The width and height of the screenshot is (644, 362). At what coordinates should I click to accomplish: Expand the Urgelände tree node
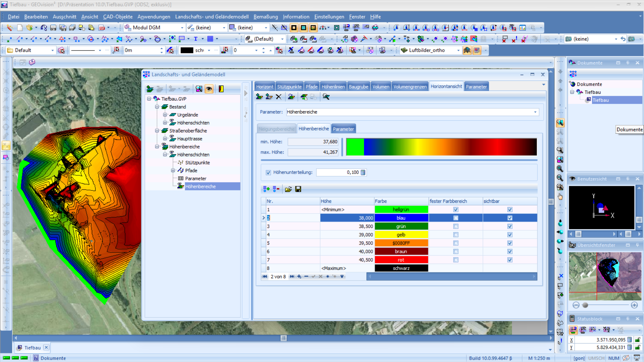click(165, 115)
